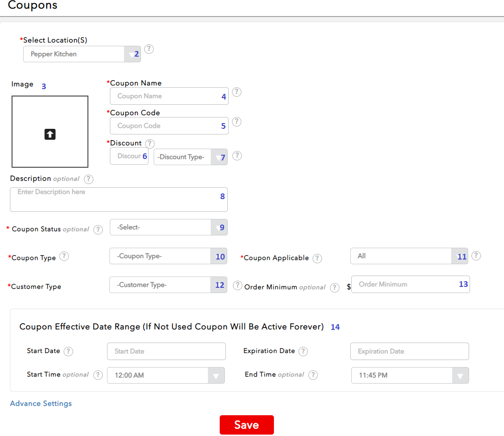Click help icon next to Coupon Code field
504x436 pixels.
coord(237,122)
